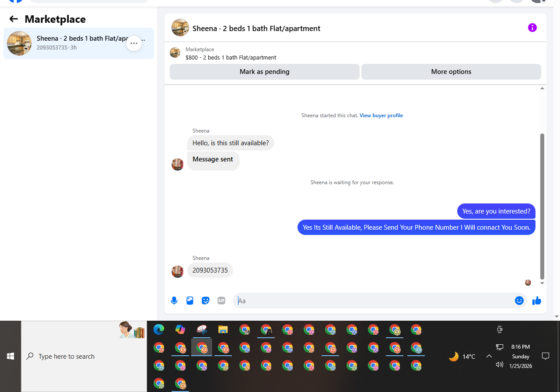The height and width of the screenshot is (392, 560).
Task: Click the 'Message sent' bubble
Action: click(x=213, y=161)
